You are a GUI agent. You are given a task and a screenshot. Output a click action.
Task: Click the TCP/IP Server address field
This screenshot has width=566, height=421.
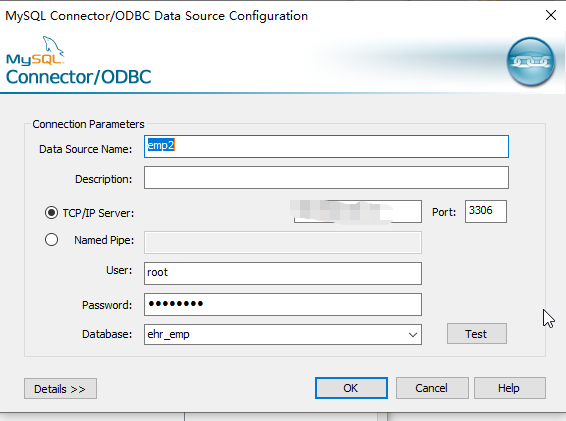(x=357, y=212)
